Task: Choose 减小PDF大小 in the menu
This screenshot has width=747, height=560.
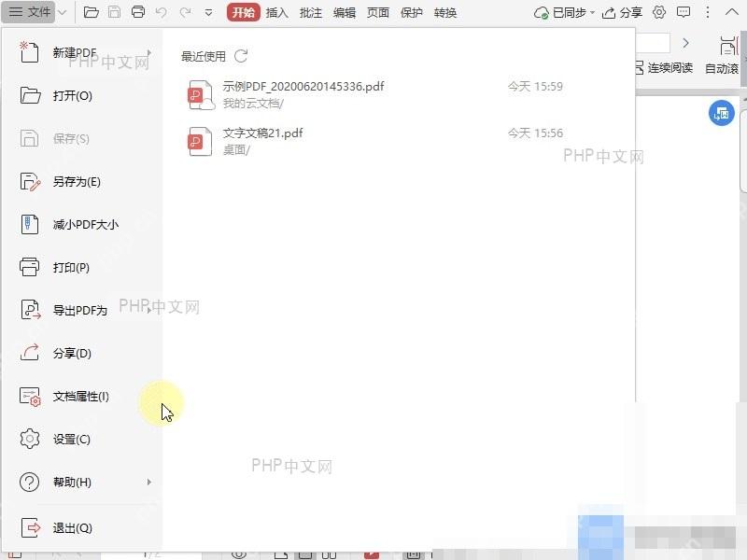Action: (82, 224)
